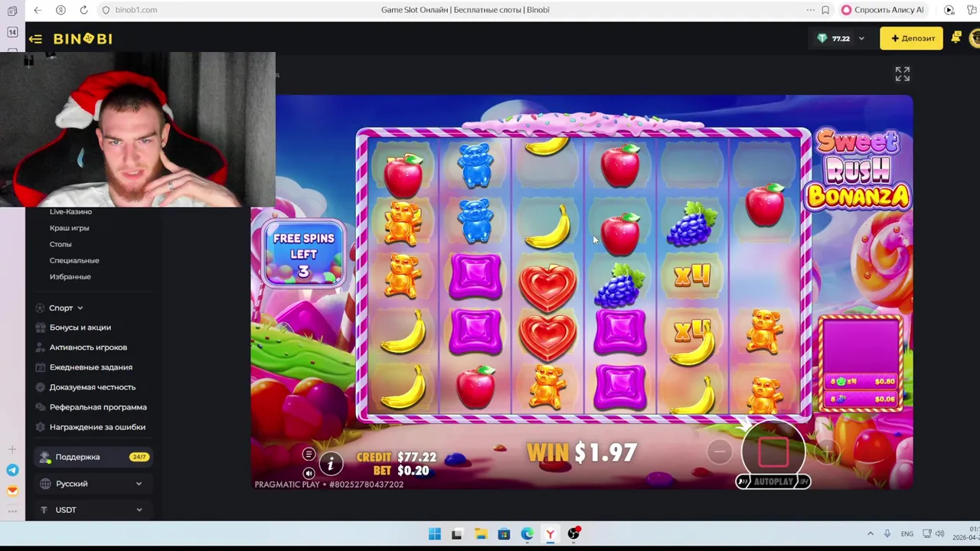Reload the page with the refresh icon
The height and width of the screenshot is (551, 980).
click(x=84, y=10)
